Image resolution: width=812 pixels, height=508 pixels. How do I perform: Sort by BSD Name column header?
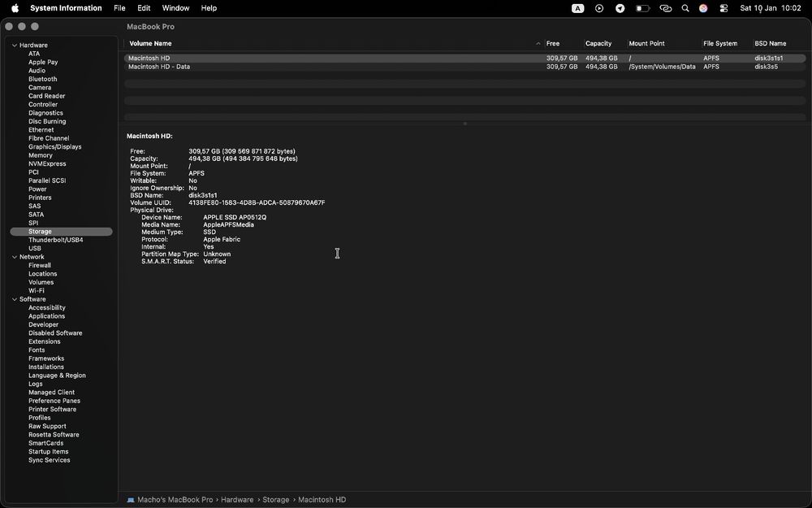click(770, 44)
